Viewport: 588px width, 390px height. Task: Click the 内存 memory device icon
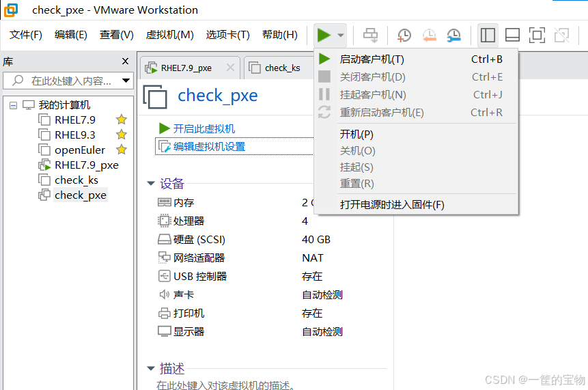tap(165, 202)
